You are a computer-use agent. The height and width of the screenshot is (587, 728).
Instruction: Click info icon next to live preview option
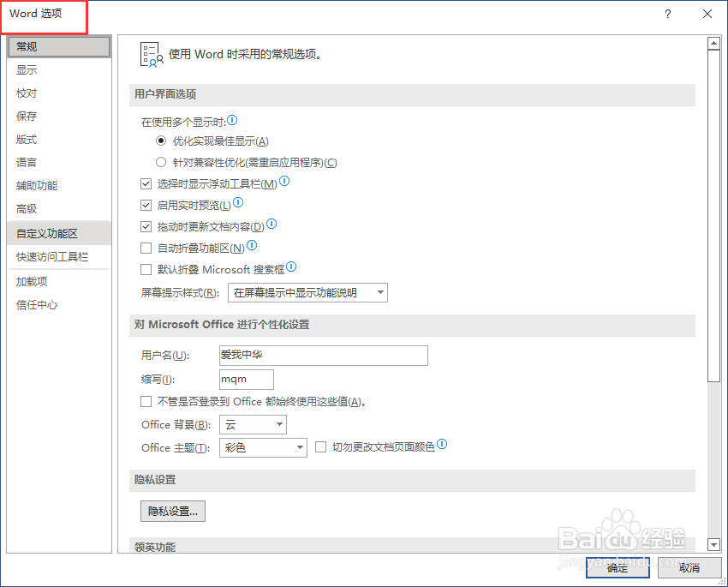[238, 202]
